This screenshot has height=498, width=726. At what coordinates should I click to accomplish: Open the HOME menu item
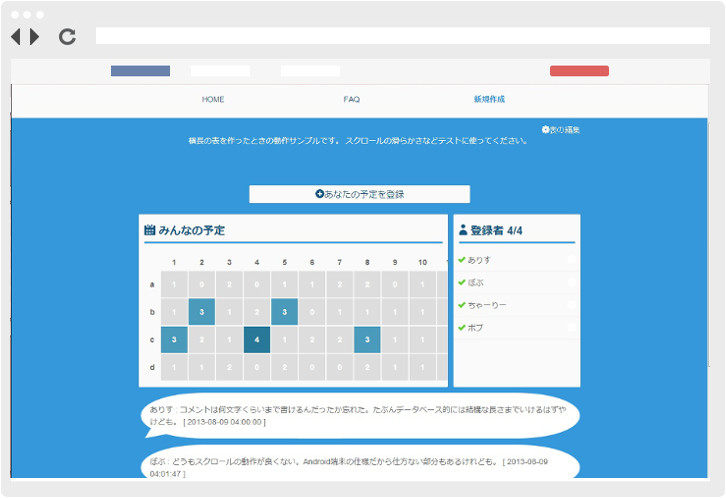point(213,100)
